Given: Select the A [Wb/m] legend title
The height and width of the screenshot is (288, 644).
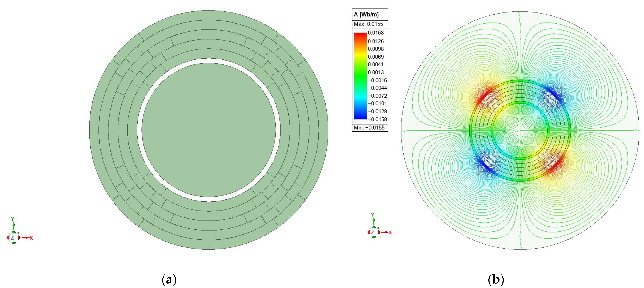Looking at the screenshot, I should click(x=366, y=14).
